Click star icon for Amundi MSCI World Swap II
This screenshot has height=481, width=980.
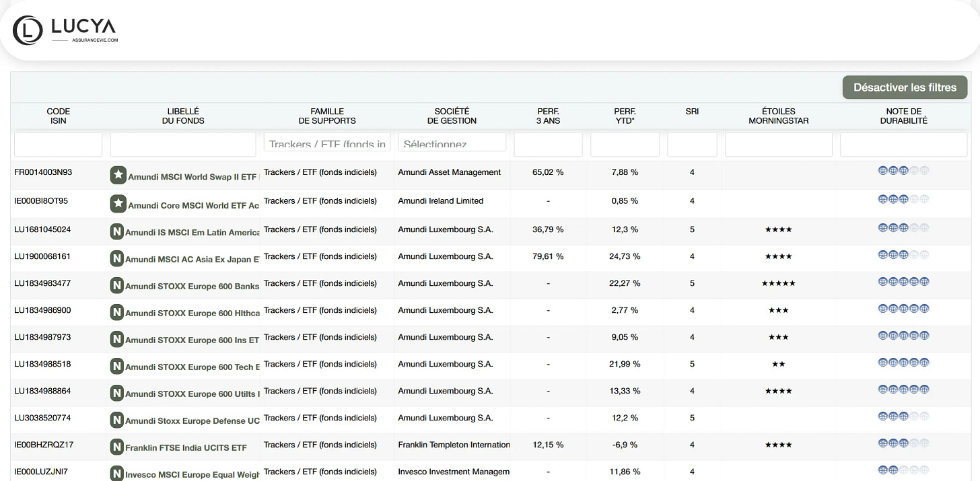[x=118, y=176]
